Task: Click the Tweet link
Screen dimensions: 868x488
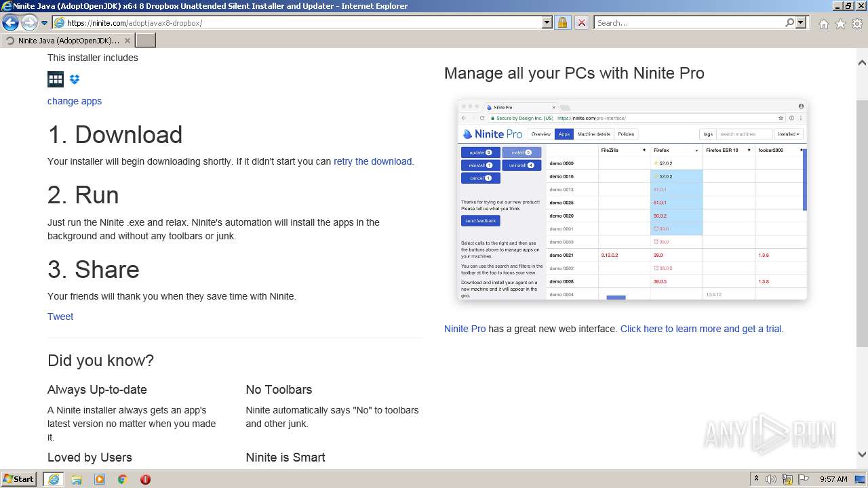Action: coord(60,317)
